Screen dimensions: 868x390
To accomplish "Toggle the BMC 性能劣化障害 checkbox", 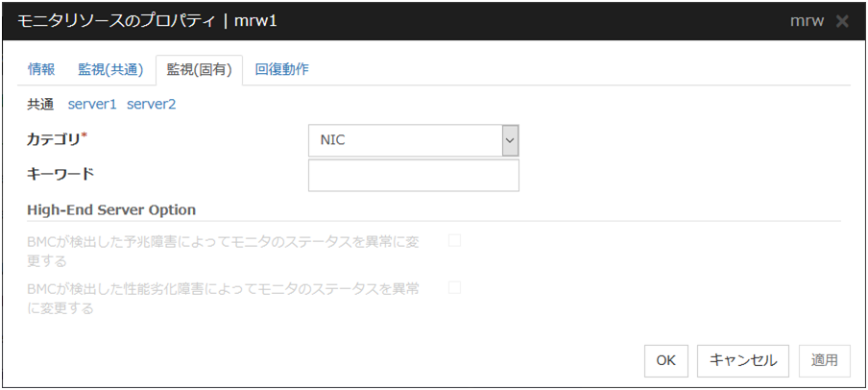I will 454,287.
